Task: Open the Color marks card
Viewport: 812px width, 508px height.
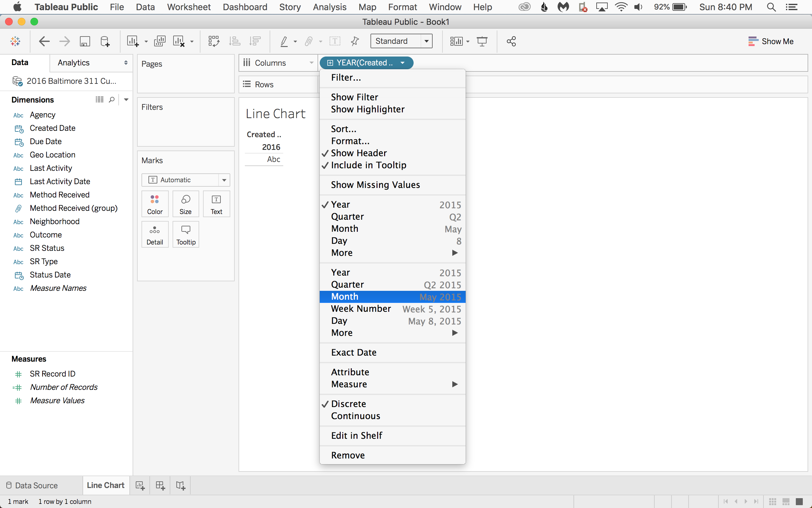Action: (155, 204)
